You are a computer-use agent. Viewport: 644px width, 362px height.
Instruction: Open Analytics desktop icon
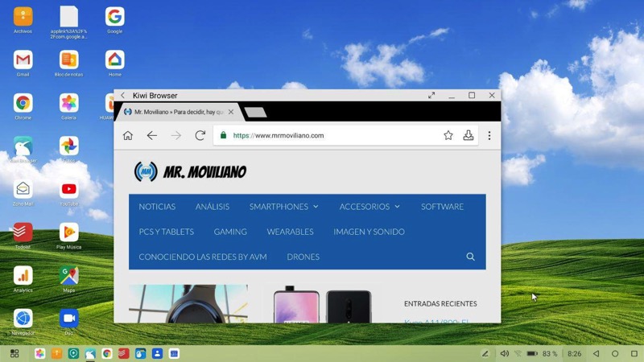click(23, 275)
